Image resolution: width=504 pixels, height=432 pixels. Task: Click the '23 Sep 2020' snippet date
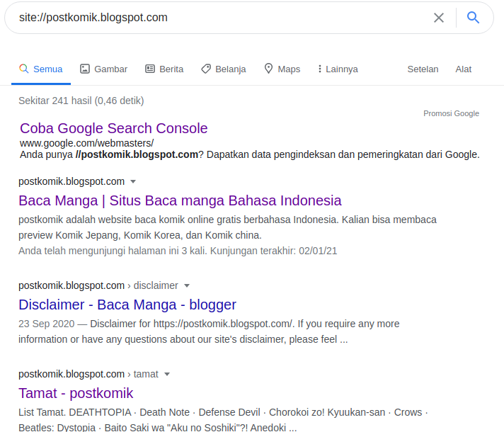(47, 324)
